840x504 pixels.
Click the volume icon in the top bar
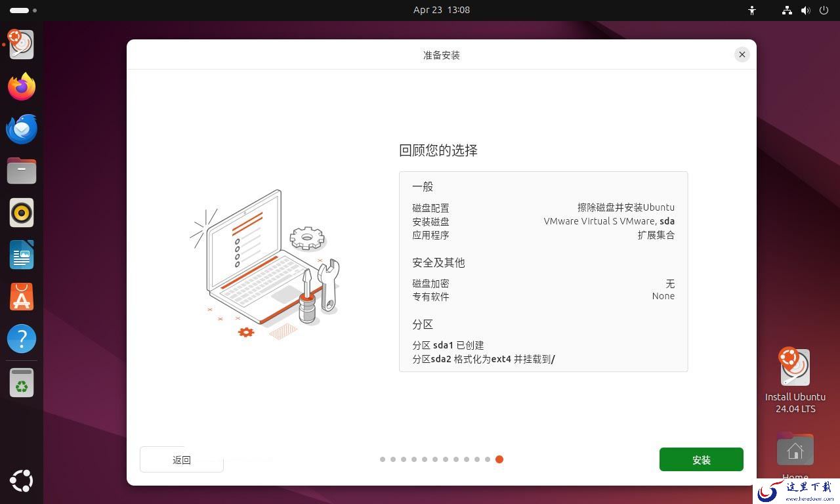pos(806,10)
